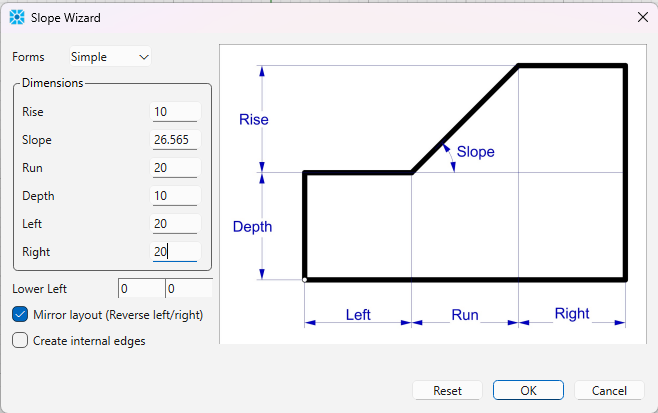The image size is (658, 413).
Task: Focus the Depth value input field
Action: point(175,196)
